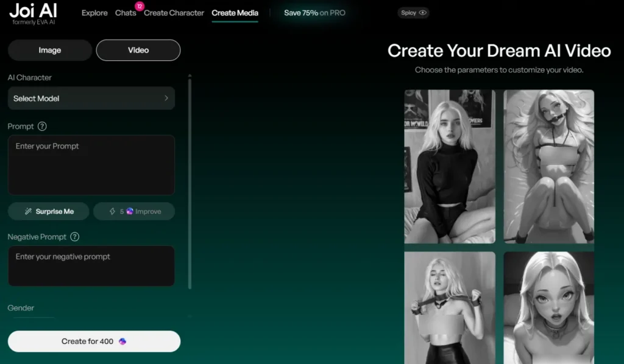Click the Save 75% on PRO offer
This screenshot has width=624, height=364.
[x=314, y=13]
